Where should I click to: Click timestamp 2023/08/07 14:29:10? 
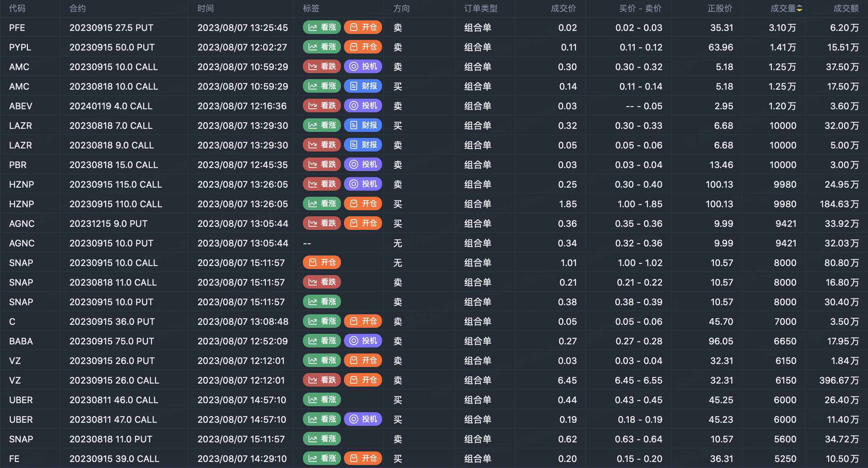point(242,459)
